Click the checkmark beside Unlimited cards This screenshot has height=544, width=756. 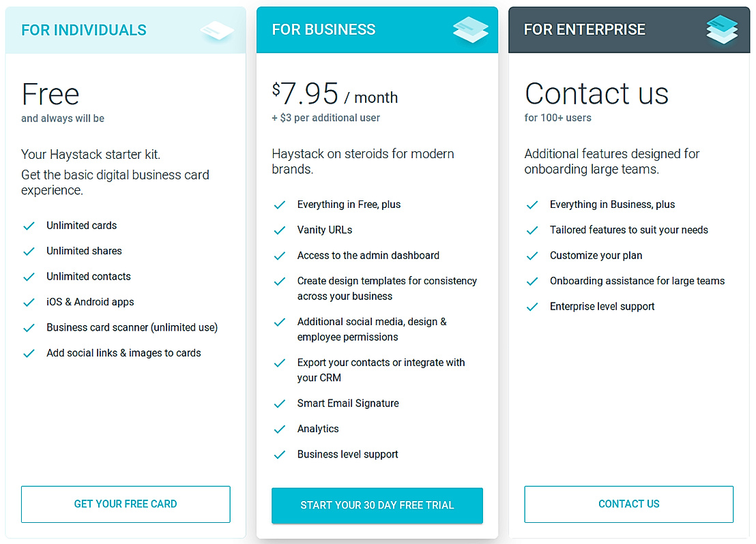pos(29,225)
